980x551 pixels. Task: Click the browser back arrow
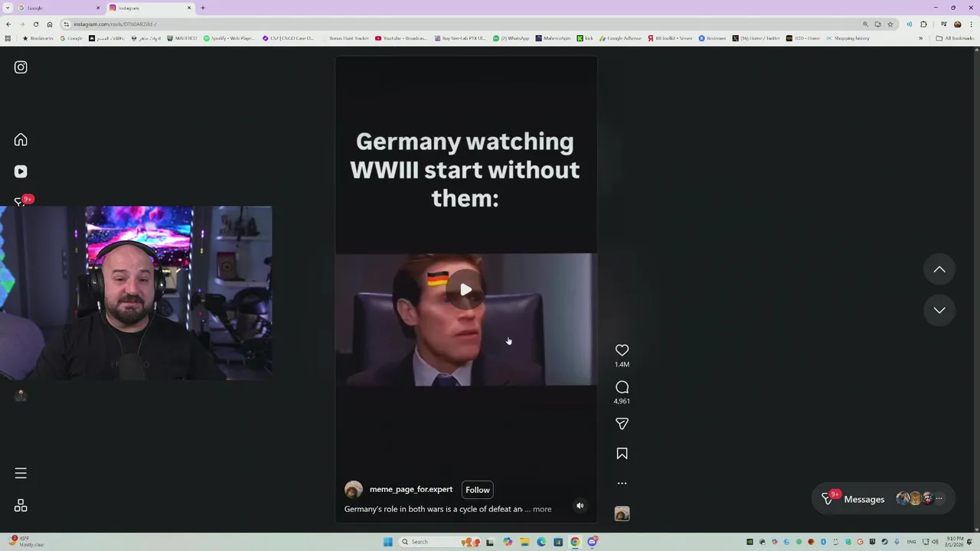point(8,24)
